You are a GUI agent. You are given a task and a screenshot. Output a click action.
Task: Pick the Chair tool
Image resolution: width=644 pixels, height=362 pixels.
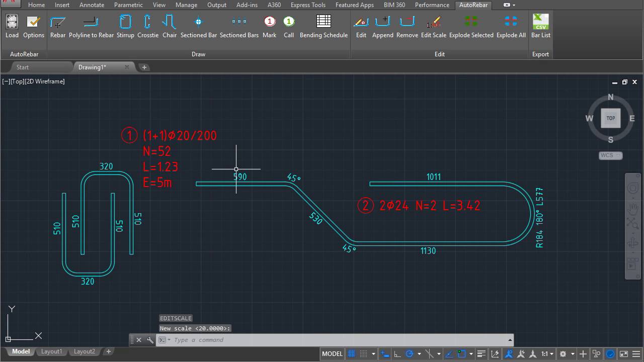(170, 27)
